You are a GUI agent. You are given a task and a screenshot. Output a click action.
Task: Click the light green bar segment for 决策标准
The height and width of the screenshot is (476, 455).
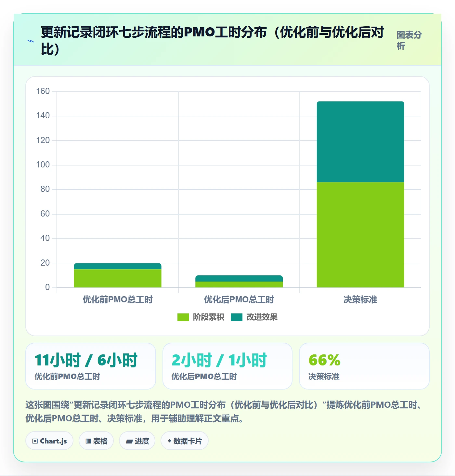pos(360,235)
